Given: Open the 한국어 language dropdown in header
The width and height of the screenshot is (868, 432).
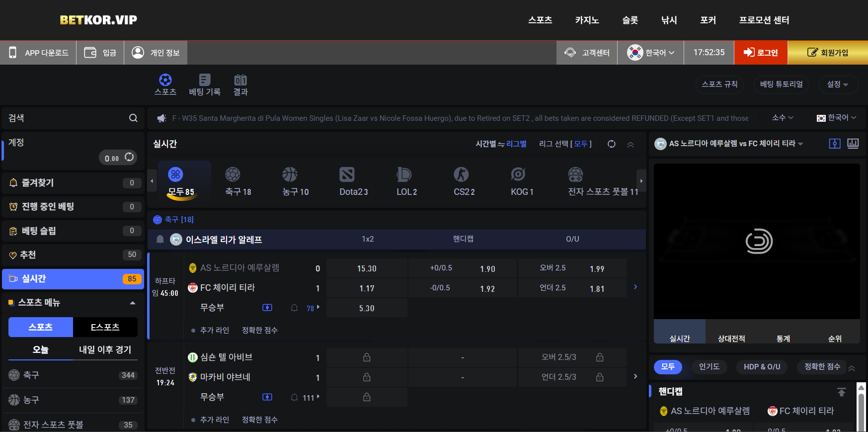Looking at the screenshot, I should [x=650, y=53].
